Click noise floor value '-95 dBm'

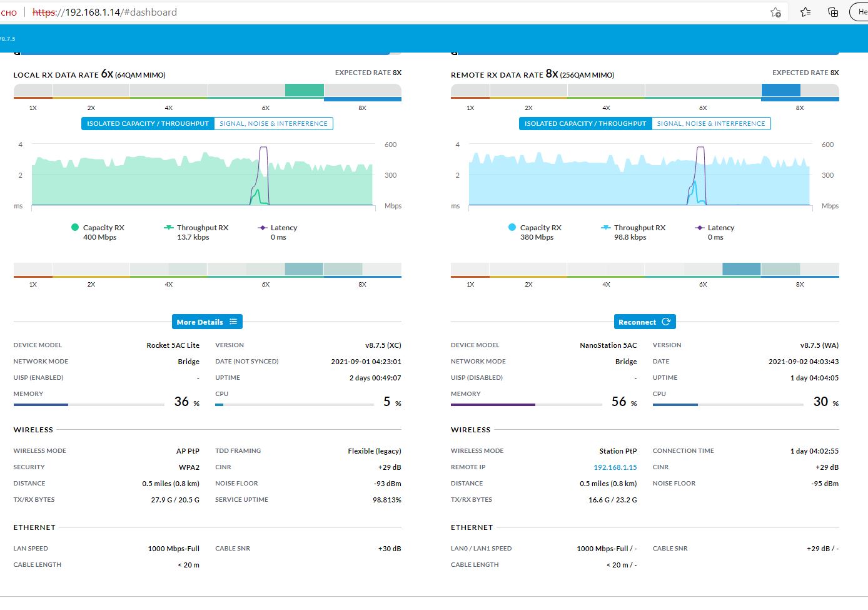825,484
